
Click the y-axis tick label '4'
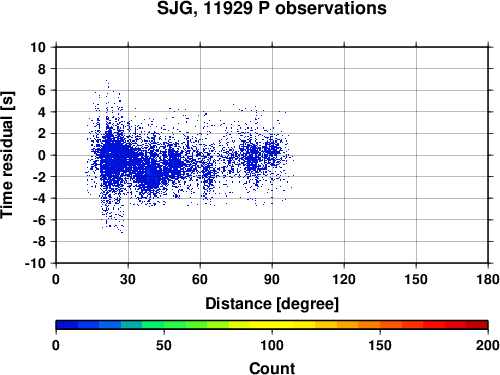(42, 112)
